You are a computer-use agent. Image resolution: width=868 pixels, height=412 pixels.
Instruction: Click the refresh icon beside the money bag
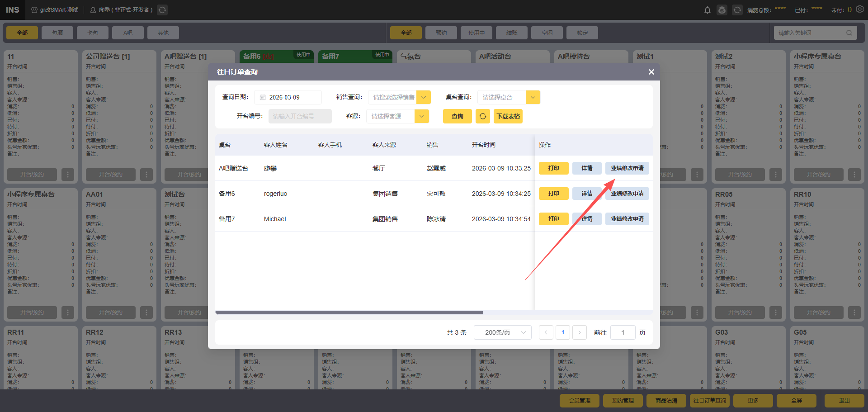(x=737, y=10)
